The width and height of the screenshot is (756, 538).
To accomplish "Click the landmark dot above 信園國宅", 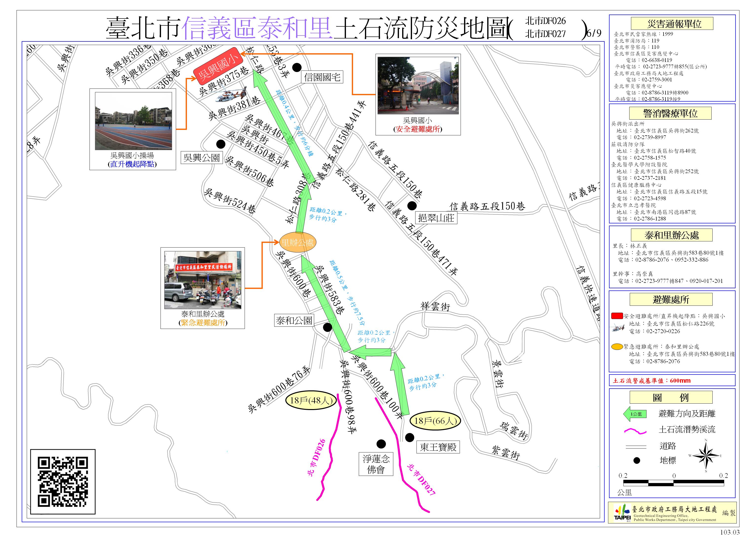I will (x=297, y=67).
